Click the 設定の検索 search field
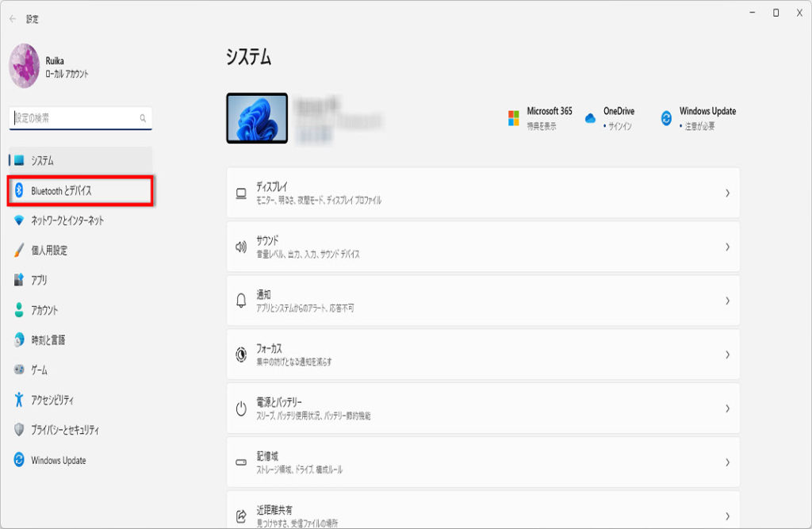The width and height of the screenshot is (812, 529). pos(75,118)
